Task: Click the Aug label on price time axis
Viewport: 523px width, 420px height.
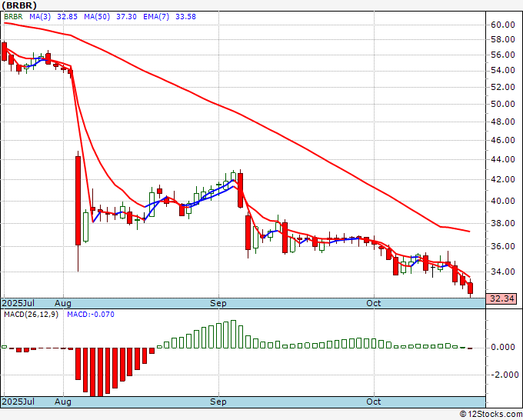Action: click(63, 303)
